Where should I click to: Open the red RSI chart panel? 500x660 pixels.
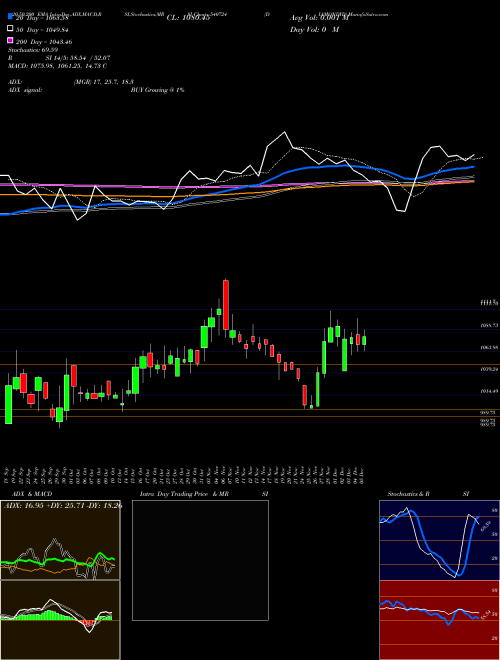439,620
